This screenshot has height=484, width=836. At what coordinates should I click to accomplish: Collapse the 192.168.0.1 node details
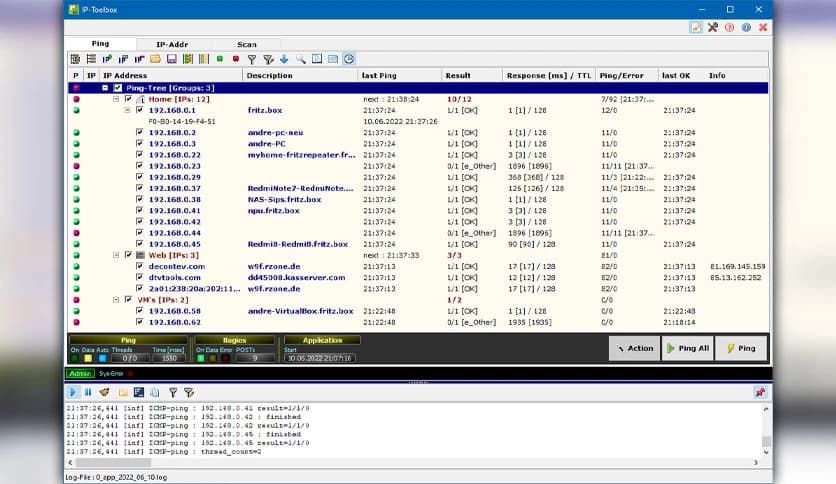point(127,110)
